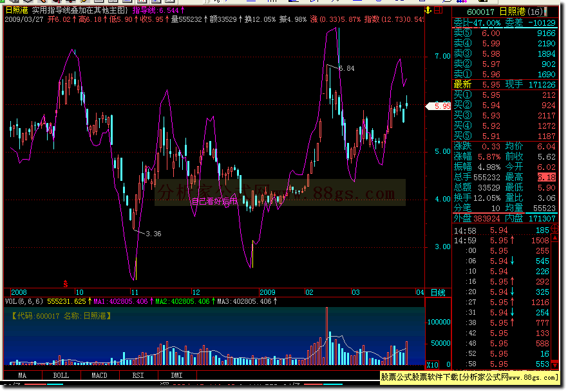Select the 买⑤ 5.91 bid row
Viewport: 568px width, 392px height.
pos(505,136)
